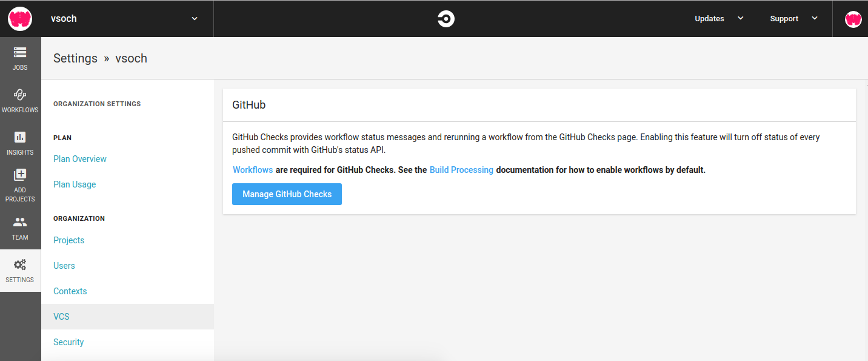The width and height of the screenshot is (868, 361).
Task: Click the GitHub panel heading
Action: tap(249, 105)
